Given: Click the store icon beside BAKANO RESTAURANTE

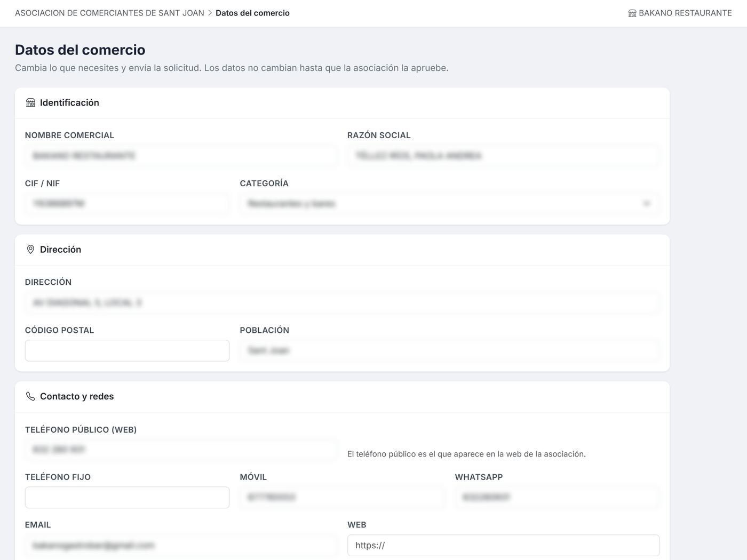Looking at the screenshot, I should (x=632, y=13).
